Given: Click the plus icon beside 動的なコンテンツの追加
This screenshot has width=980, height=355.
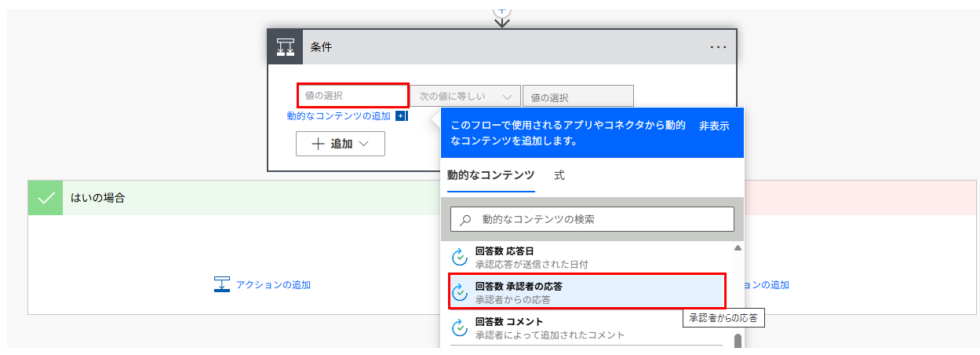Looking at the screenshot, I should [x=400, y=116].
